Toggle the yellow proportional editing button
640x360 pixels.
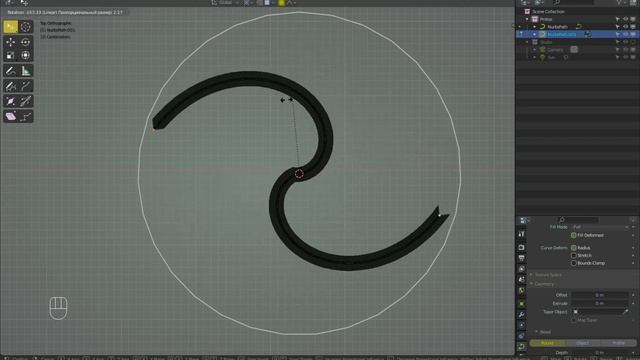282,3
